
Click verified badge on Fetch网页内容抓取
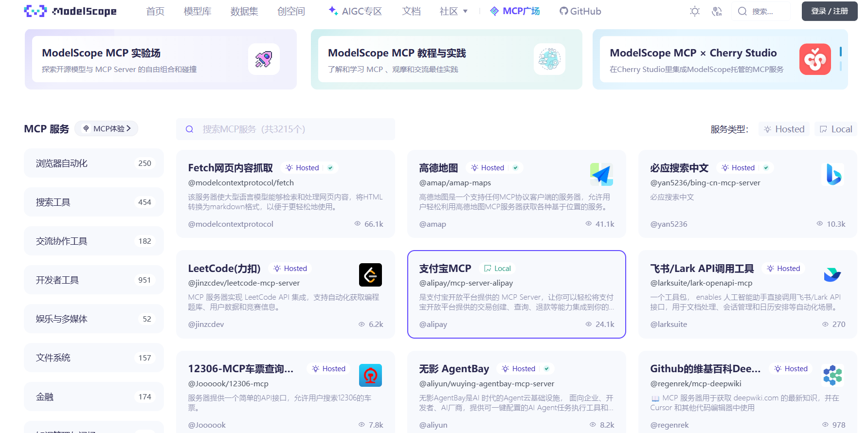(330, 168)
